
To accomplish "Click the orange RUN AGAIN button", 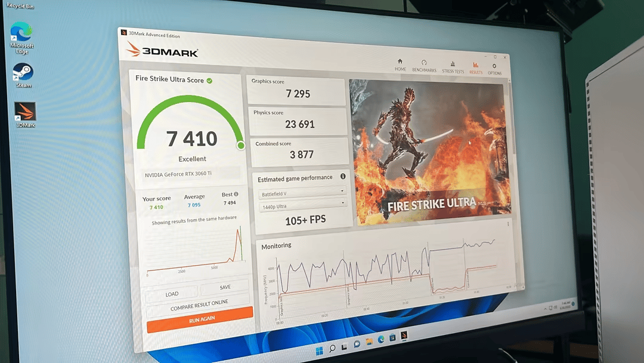I will pos(200,319).
